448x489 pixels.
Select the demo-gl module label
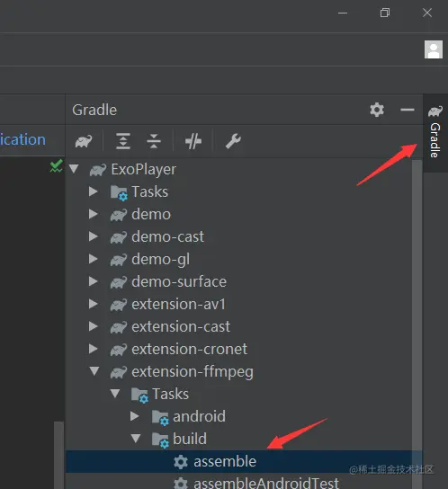pos(160,260)
